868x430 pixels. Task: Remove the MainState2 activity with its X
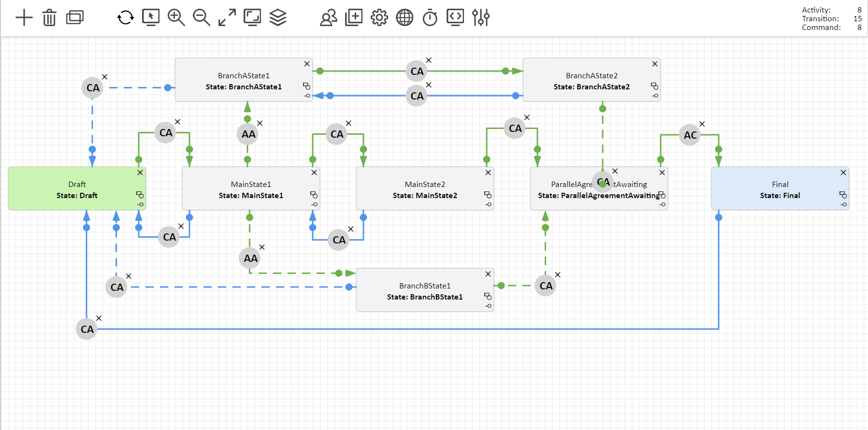488,172
